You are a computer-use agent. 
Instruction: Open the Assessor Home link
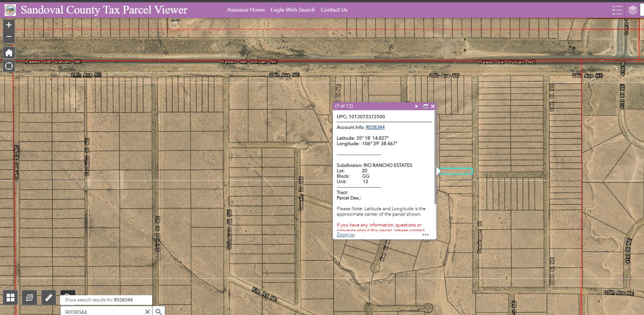(x=246, y=10)
